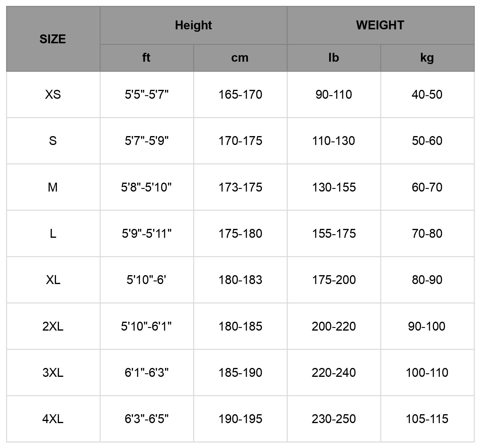Screen dimensions: 480x448
Task: Select the 80-90 kg cell
Action: [427, 280]
